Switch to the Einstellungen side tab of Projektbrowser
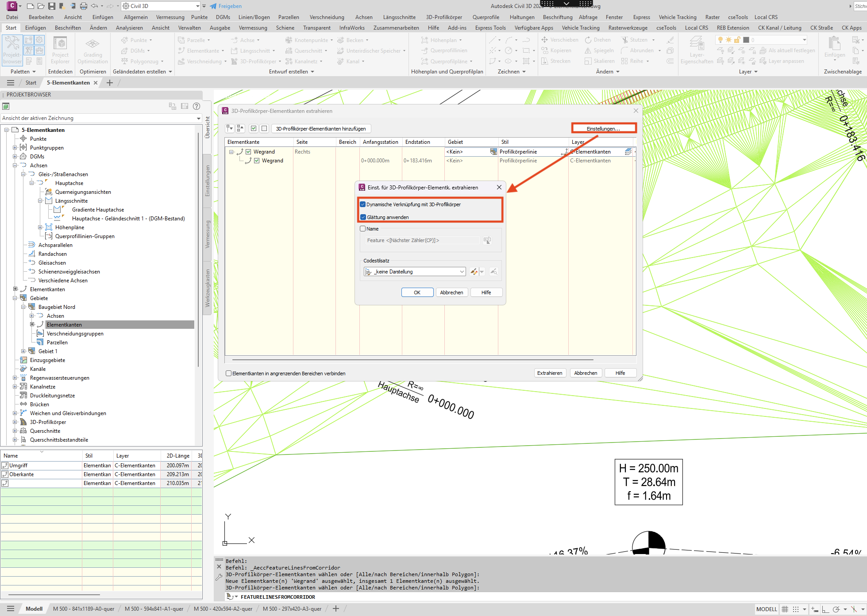Viewport: 867px width, 616px height. tap(207, 181)
